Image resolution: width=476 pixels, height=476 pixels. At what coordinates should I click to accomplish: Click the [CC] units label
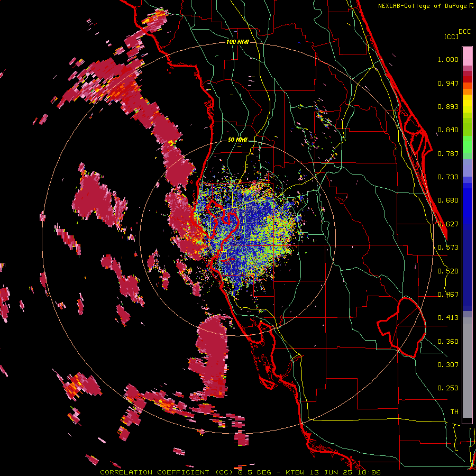pyautogui.click(x=451, y=36)
